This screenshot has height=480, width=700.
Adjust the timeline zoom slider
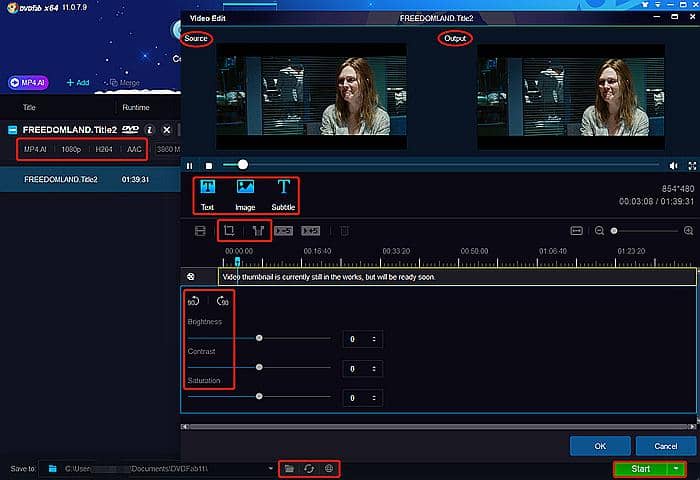614,231
